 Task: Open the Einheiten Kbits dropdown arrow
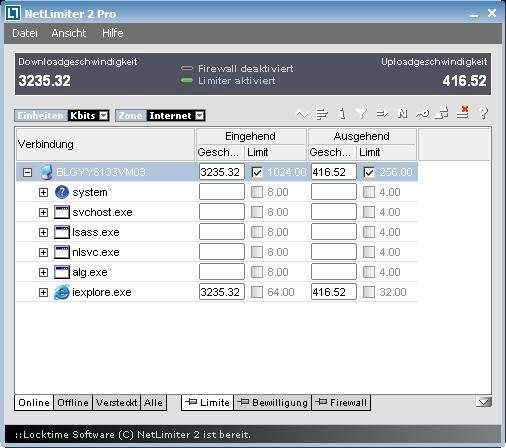(104, 116)
